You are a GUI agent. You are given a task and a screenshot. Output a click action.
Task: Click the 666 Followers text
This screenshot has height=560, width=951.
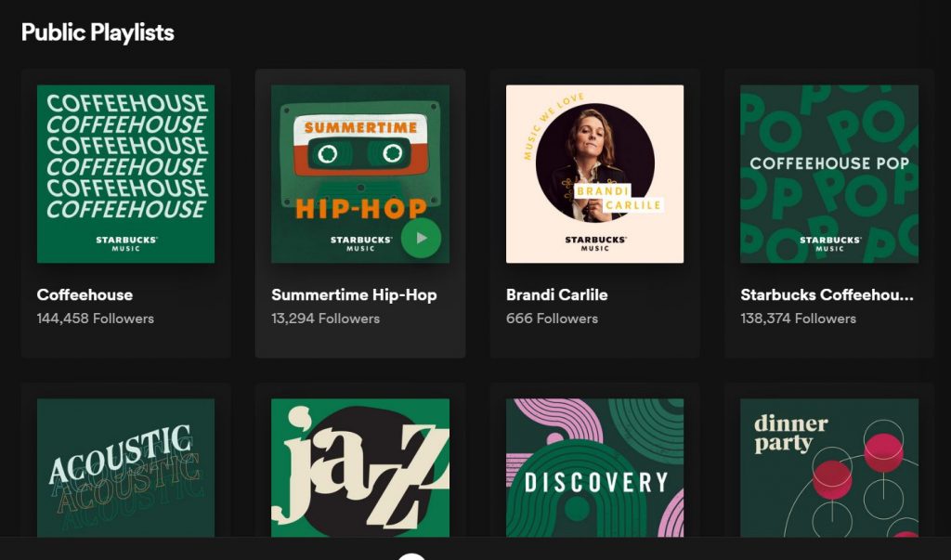pyautogui.click(x=552, y=319)
